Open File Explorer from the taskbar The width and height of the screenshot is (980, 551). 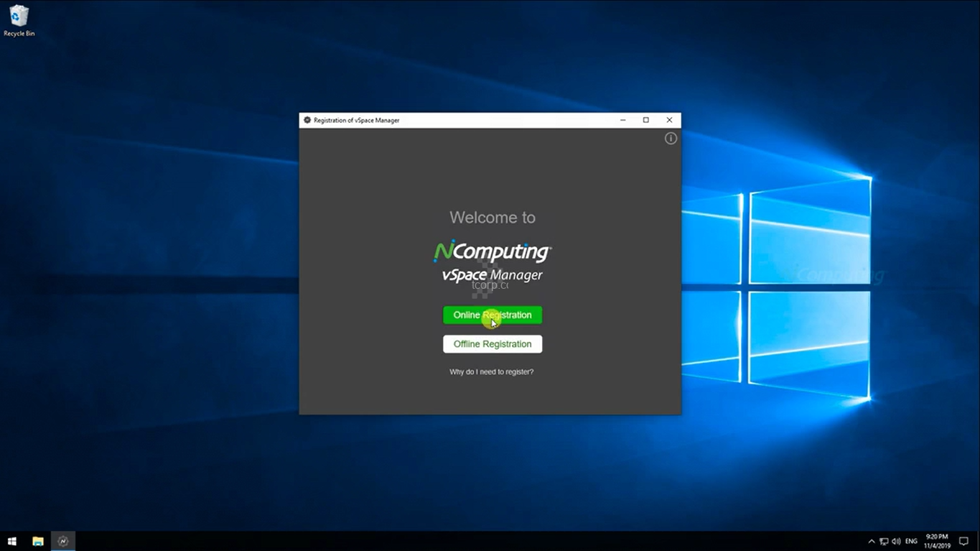pyautogui.click(x=38, y=541)
